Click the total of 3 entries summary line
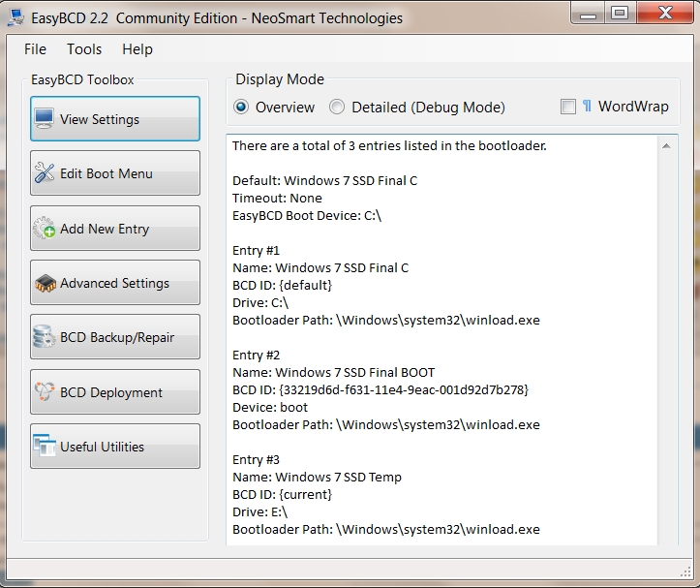Screen dimensions: 700x588 click(x=389, y=145)
